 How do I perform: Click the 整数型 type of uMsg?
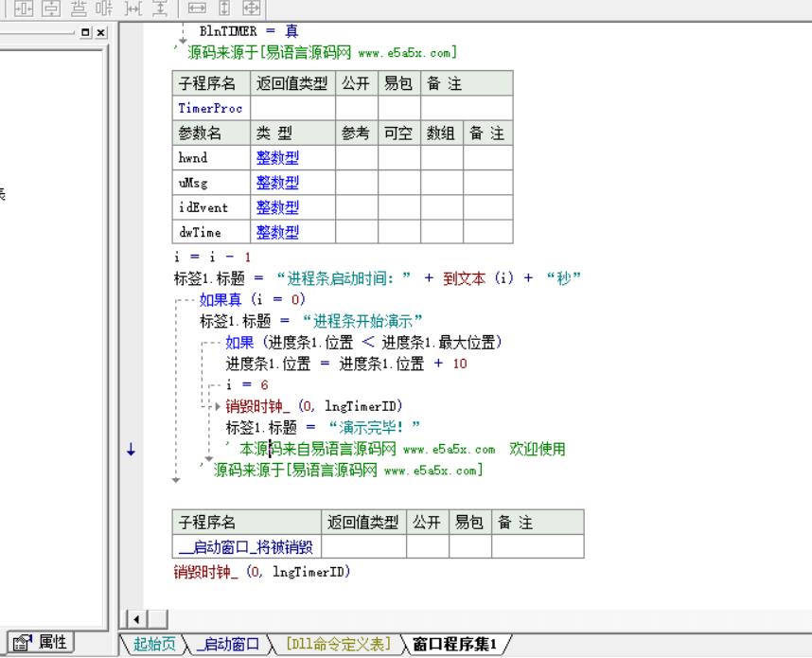coord(277,183)
